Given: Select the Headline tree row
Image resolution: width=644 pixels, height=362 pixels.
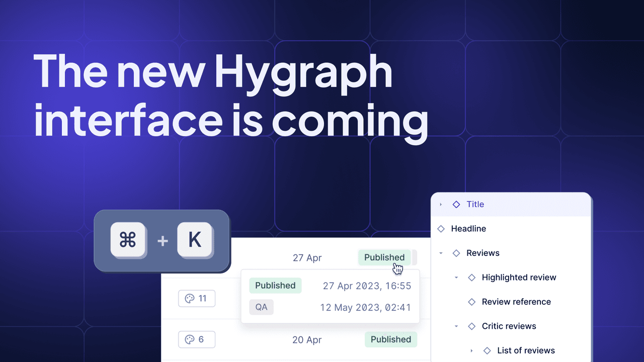Looking at the screenshot, I should pyautogui.click(x=511, y=229).
